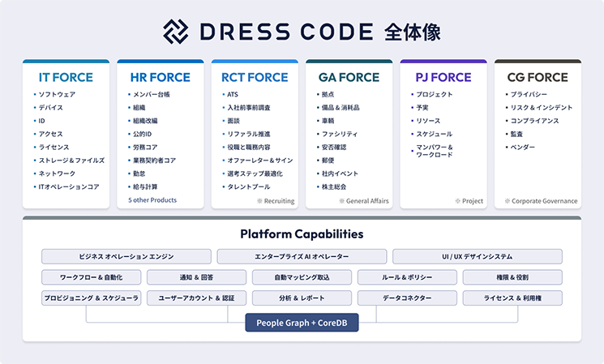Click オファーレター＆サイン item
Viewport: 604px width, 364px height.
[260, 161]
